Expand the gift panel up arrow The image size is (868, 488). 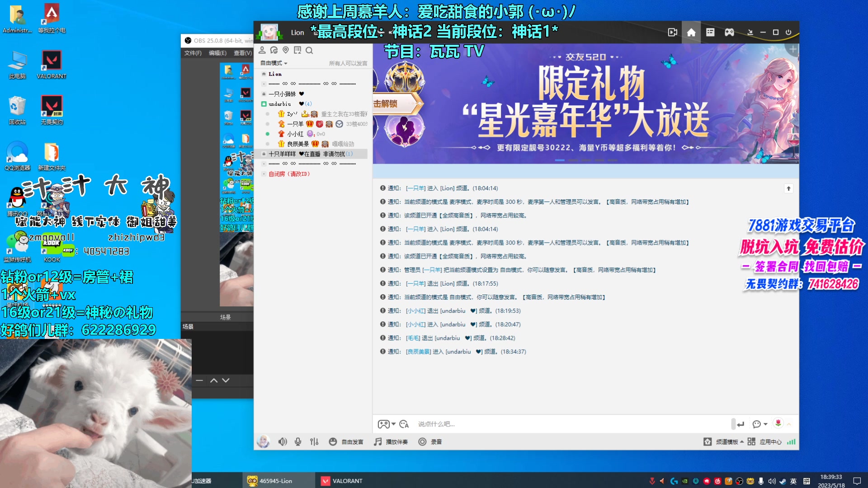[789, 424]
